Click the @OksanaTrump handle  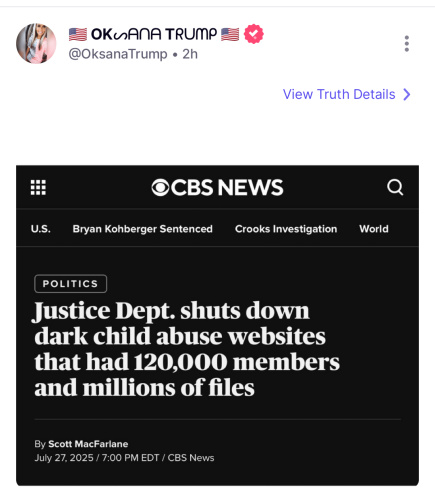pos(118,54)
